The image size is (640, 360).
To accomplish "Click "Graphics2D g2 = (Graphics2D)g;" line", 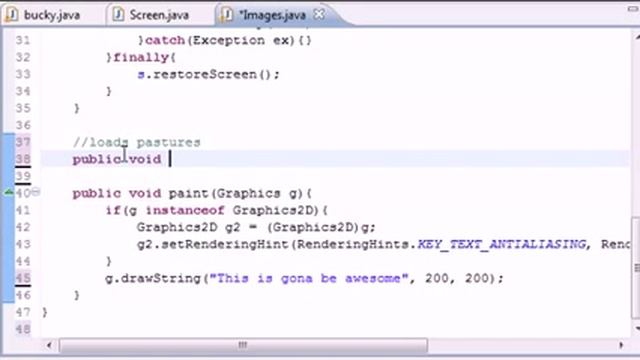I will click(256, 227).
